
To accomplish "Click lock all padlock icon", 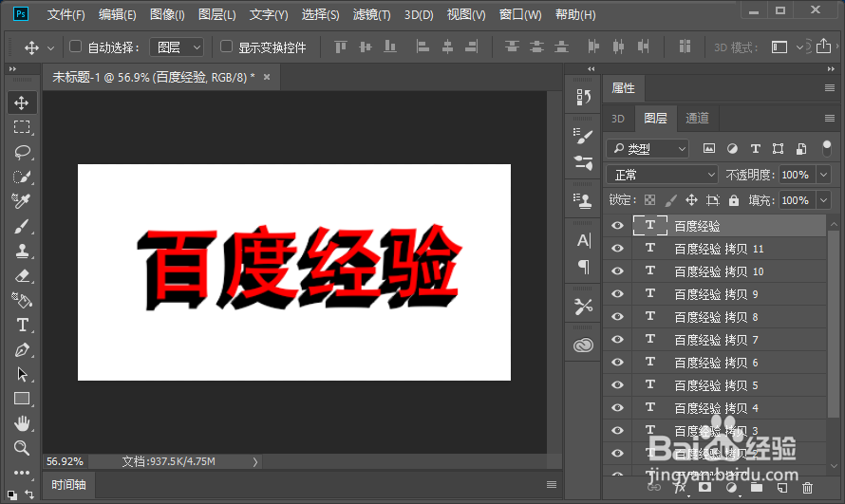I will (734, 200).
